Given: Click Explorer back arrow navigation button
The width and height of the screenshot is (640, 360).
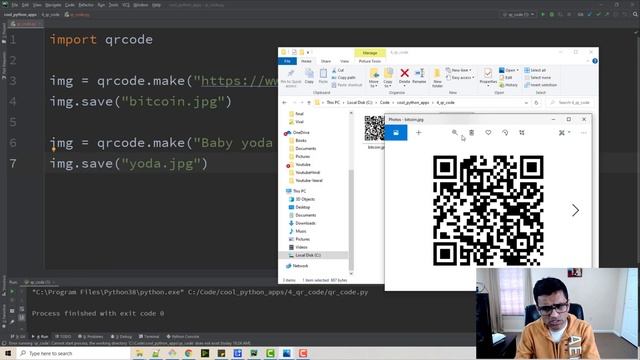Looking at the screenshot, I should pos(285,102).
